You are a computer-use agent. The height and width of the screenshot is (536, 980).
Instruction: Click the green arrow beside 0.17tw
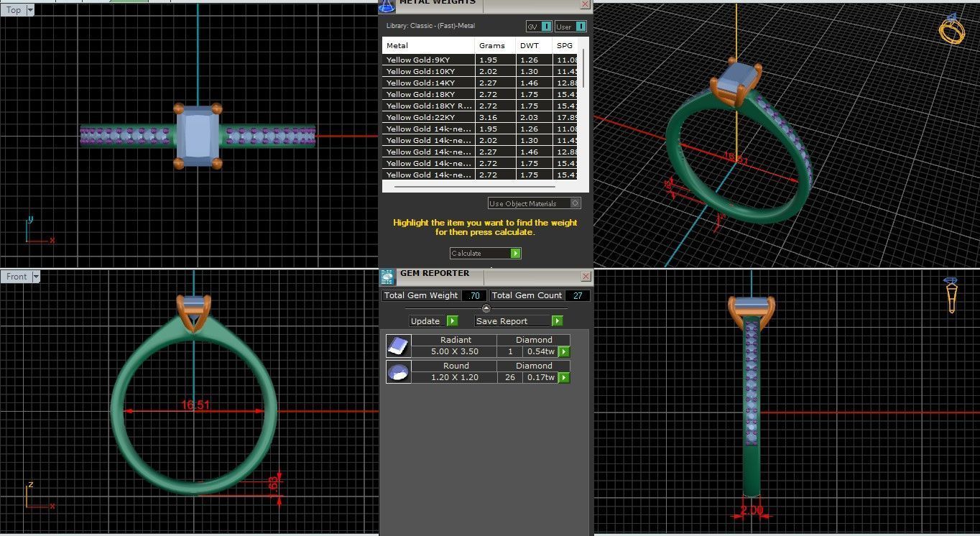tap(564, 377)
